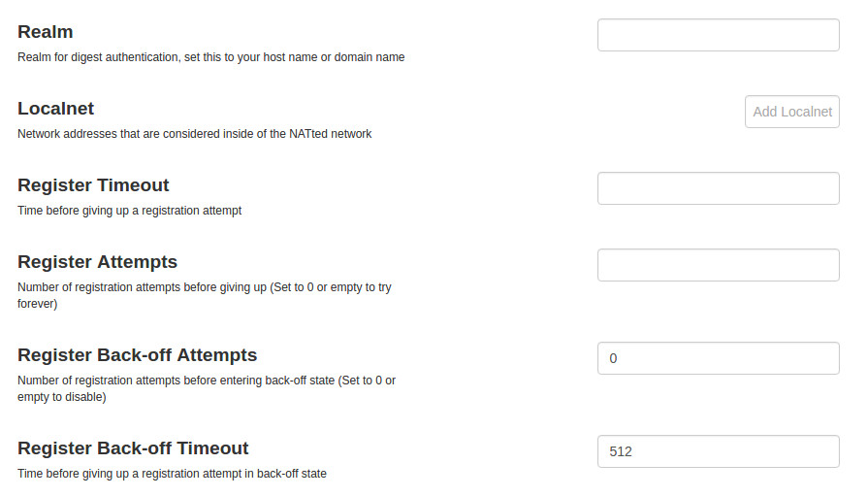Click the 'in back-off state' timeout description

click(281, 475)
